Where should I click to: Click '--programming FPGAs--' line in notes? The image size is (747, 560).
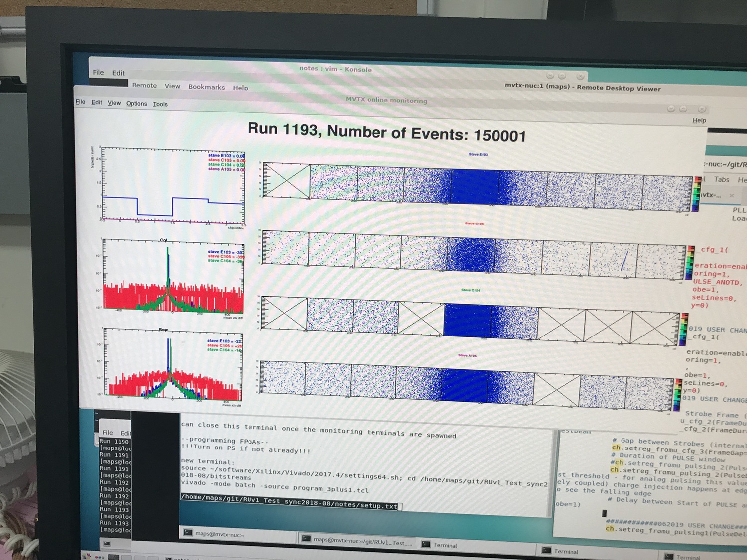click(x=225, y=441)
